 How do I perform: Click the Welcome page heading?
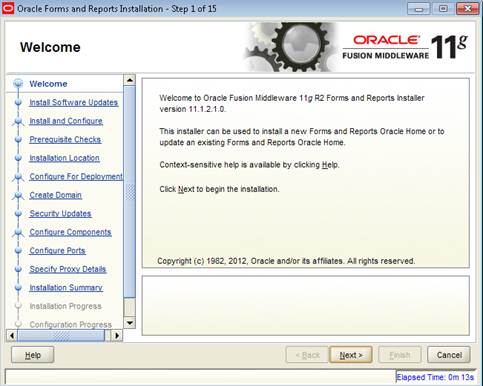click(x=50, y=47)
